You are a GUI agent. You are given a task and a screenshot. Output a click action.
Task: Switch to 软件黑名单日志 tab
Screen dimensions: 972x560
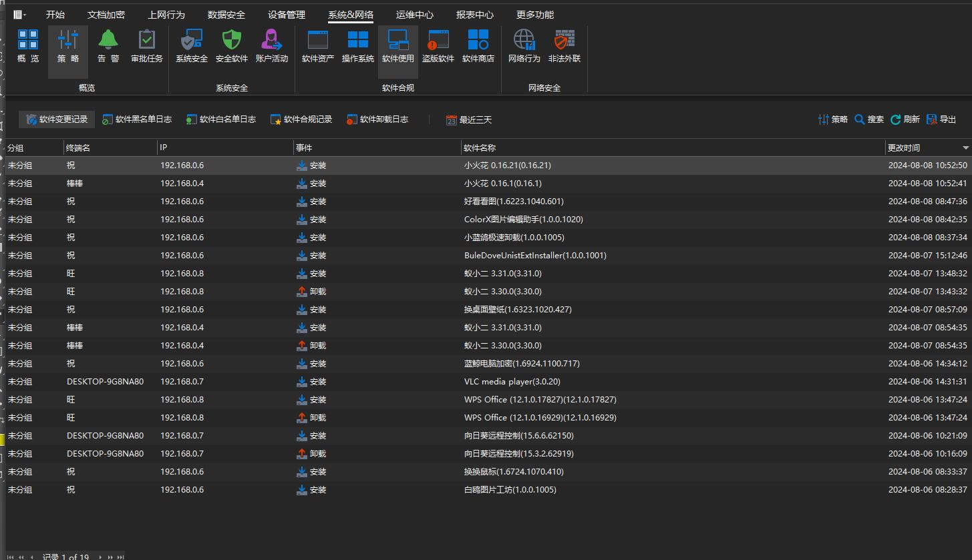coord(137,119)
